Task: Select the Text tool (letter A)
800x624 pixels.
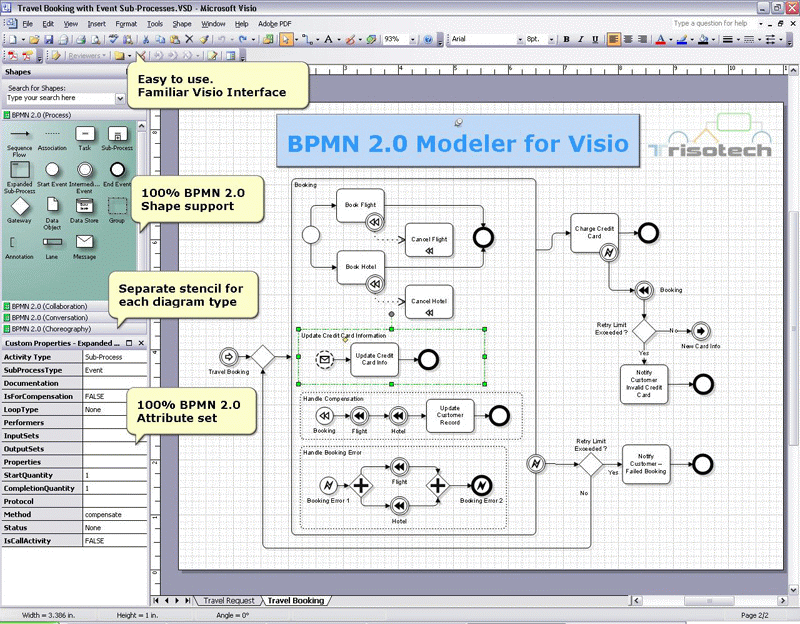Action: coord(328,39)
